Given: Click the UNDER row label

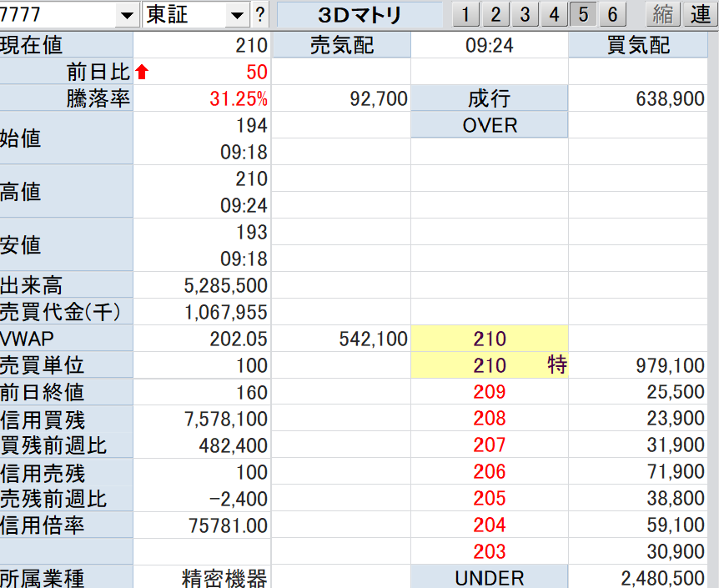Looking at the screenshot, I should tap(490, 577).
